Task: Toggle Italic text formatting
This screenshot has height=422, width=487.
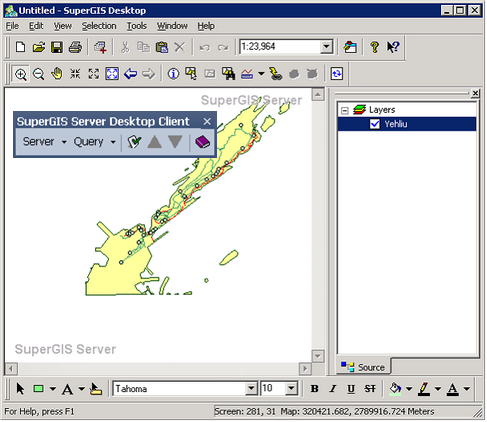Action: click(x=333, y=389)
